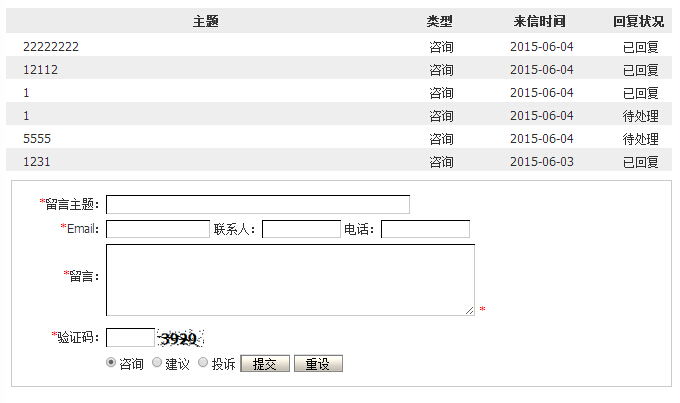Select the 建议 radio button

pyautogui.click(x=157, y=364)
